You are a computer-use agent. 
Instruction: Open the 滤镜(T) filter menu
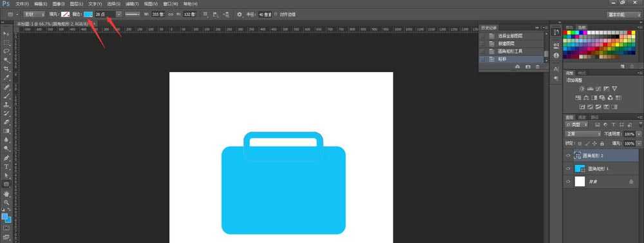(132, 4)
